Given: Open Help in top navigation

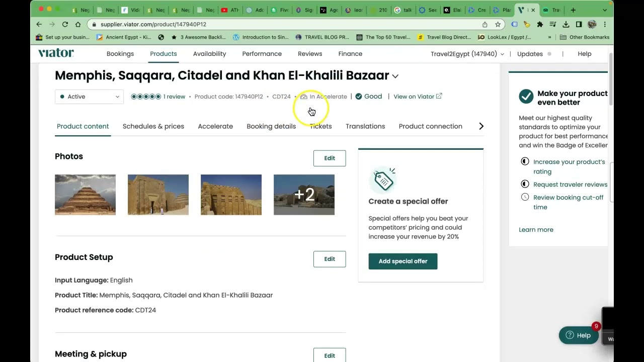Looking at the screenshot, I should (585, 54).
